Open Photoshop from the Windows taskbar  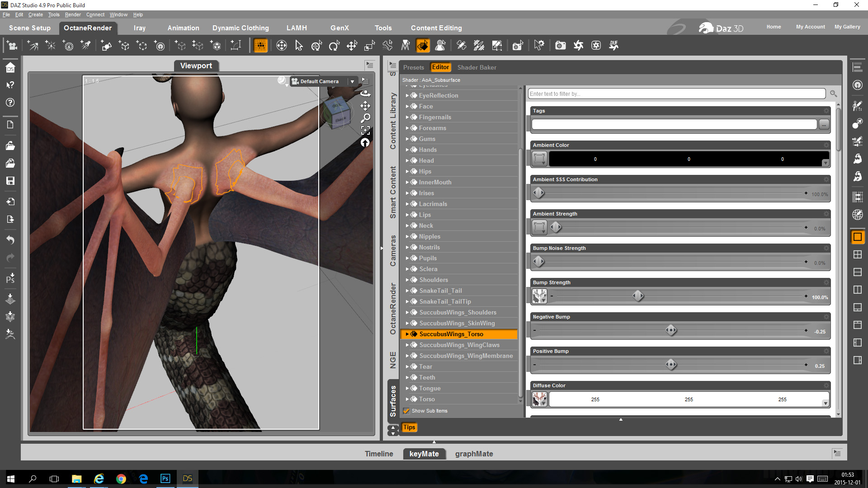pos(165,479)
